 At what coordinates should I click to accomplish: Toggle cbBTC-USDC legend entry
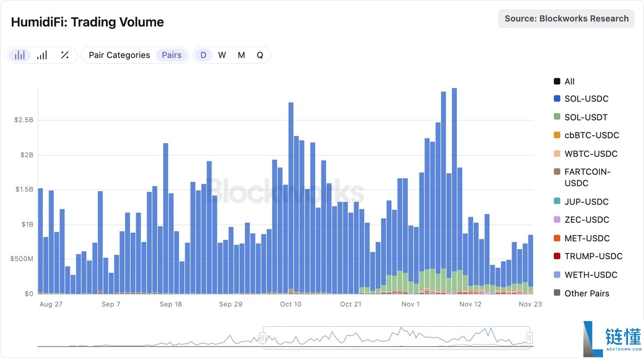(591, 135)
